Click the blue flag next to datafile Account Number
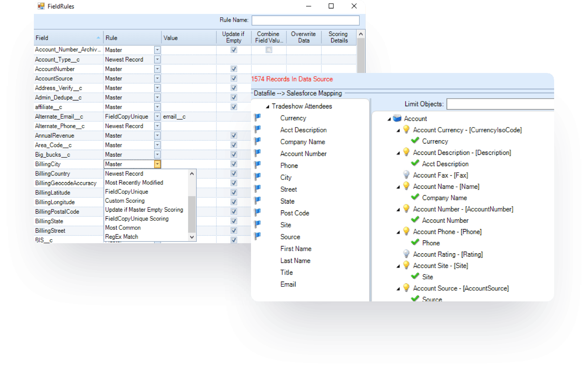The height and width of the screenshot is (370, 588). click(x=258, y=153)
